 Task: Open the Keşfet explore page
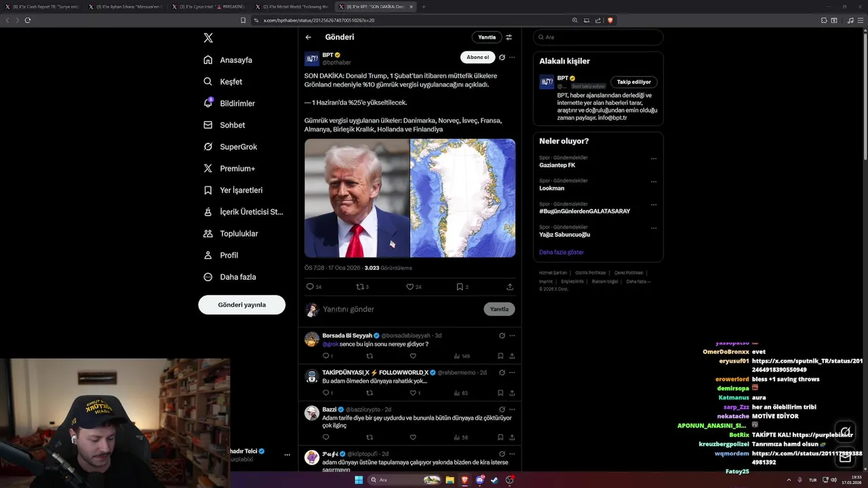coord(222,81)
